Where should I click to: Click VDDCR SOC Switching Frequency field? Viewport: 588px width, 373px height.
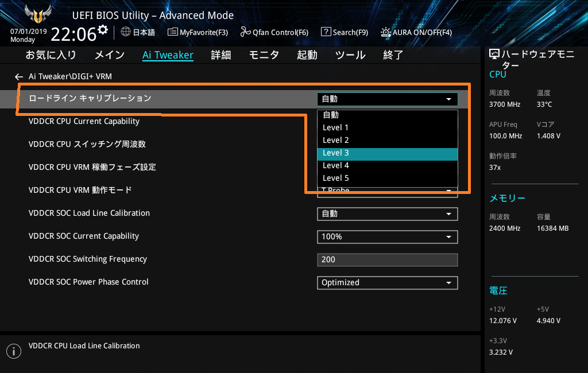pyautogui.click(x=388, y=260)
